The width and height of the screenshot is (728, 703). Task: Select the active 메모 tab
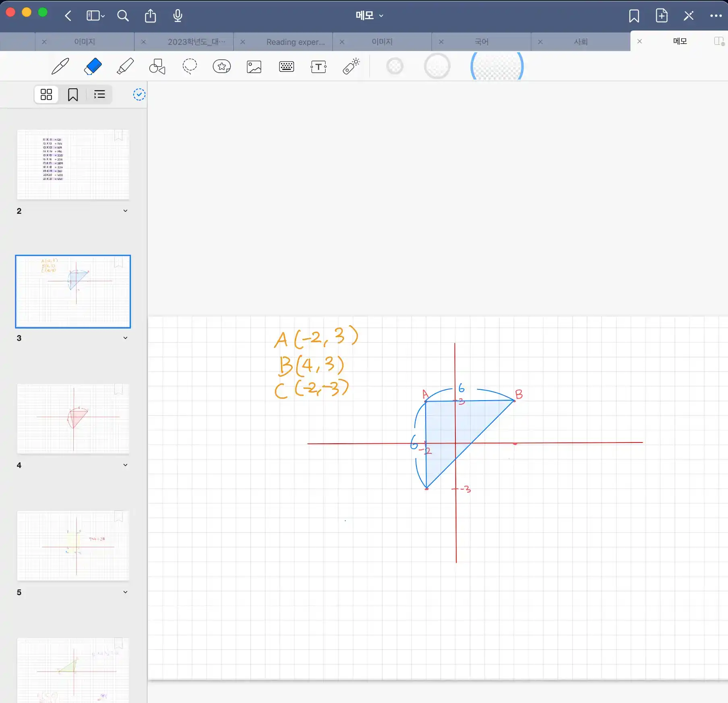coord(680,41)
